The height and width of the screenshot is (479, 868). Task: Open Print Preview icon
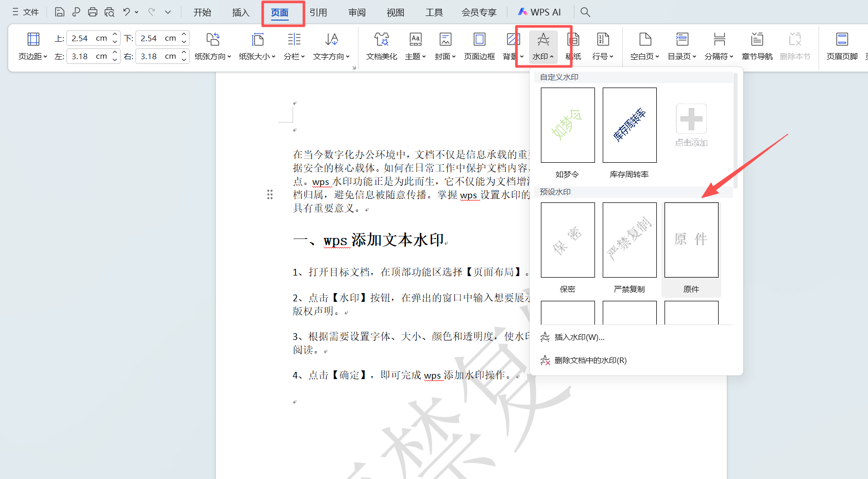click(x=109, y=12)
